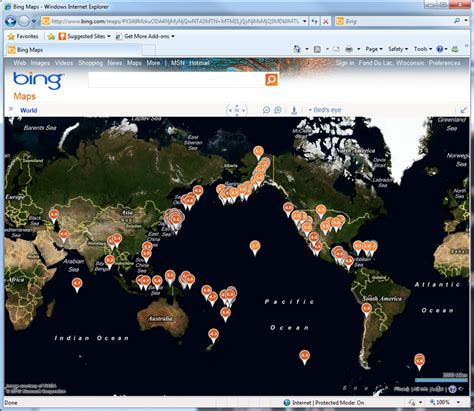The image size is (474, 411).
Task: Click the zoom in magnifier on map toolbar
Action: (277, 110)
